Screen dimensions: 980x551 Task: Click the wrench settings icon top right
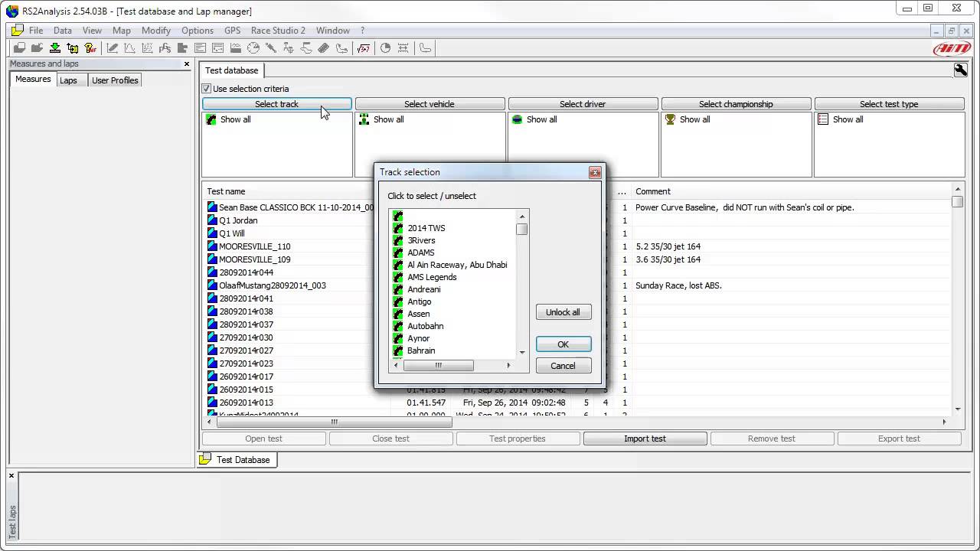960,70
